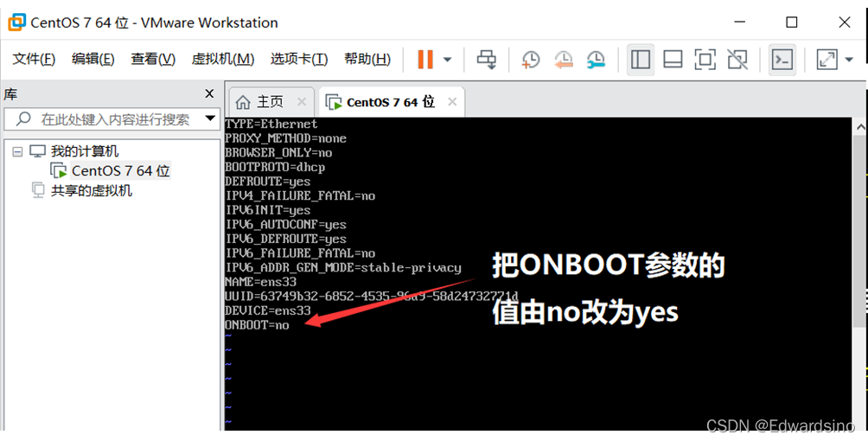Click the NAME=ens33 line
Image resolution: width=868 pixels, height=441 pixels.
[x=261, y=282]
